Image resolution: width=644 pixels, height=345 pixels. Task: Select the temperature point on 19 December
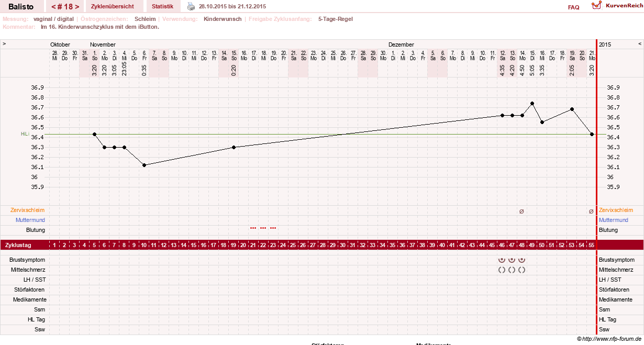(x=572, y=109)
